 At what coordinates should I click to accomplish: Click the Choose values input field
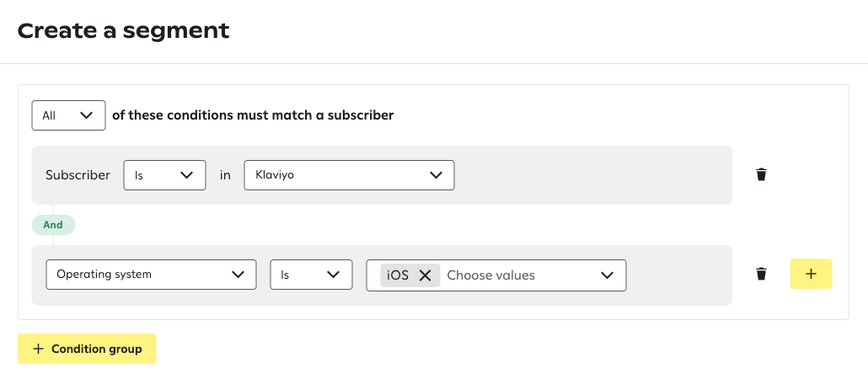(x=490, y=275)
